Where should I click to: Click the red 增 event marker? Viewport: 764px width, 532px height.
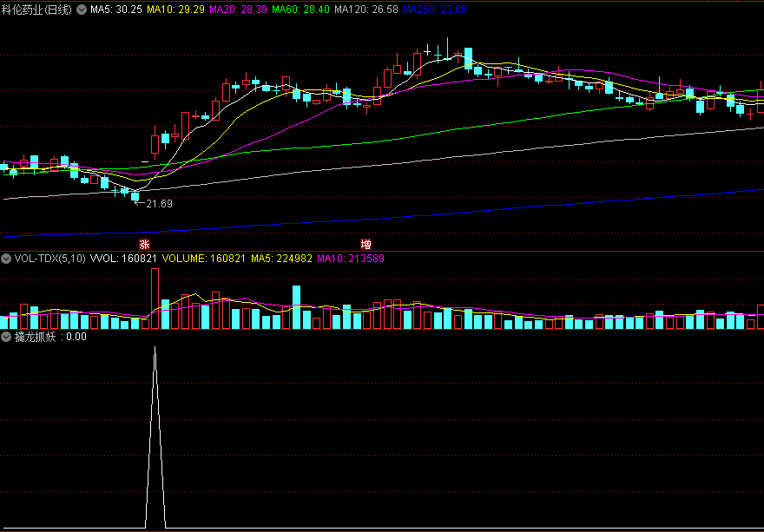coord(366,244)
